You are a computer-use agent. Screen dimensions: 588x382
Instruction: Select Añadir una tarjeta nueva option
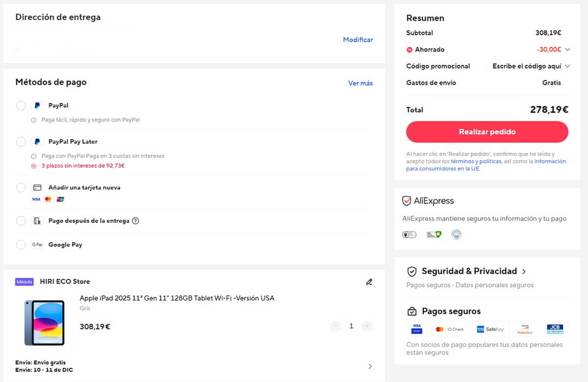pos(21,187)
